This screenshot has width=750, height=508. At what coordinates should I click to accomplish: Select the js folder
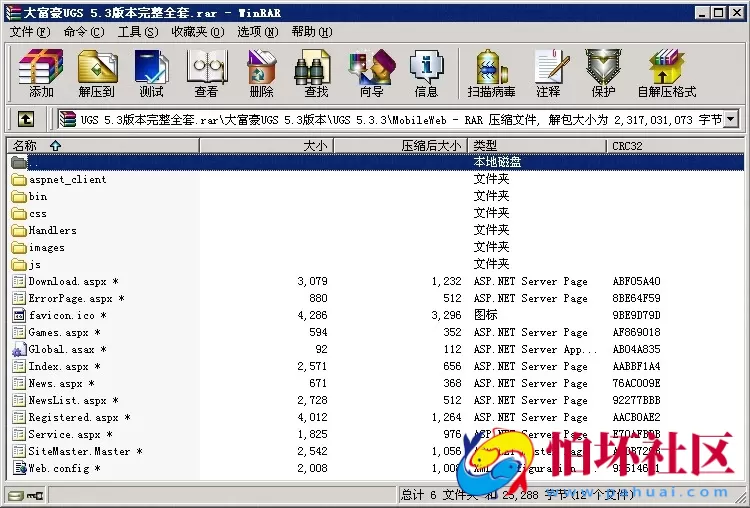click(x=26, y=265)
